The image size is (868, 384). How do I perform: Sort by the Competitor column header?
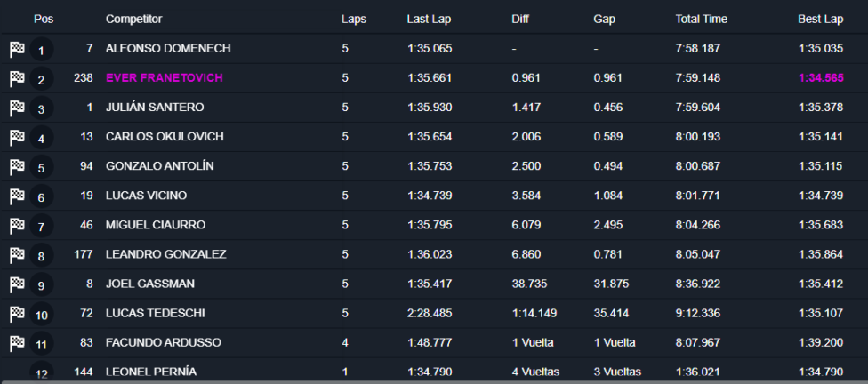click(133, 19)
